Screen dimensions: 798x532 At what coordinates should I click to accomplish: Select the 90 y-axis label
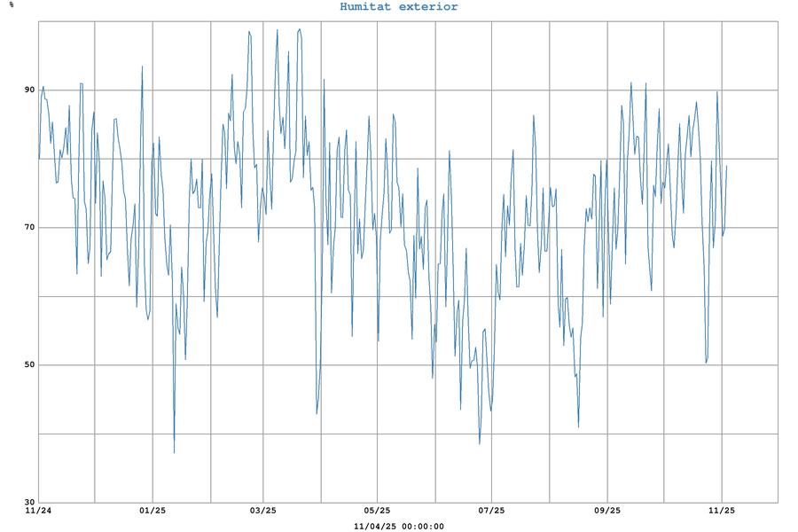(x=29, y=90)
